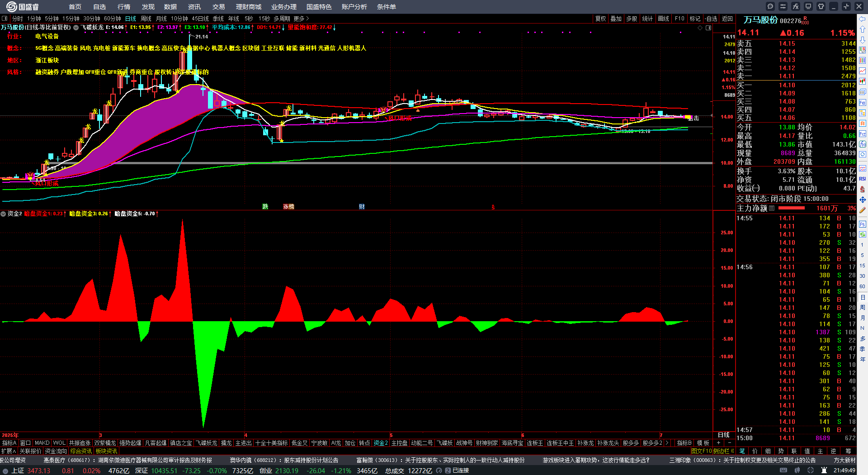Toggle the 图文F10 info button
This screenshot has width=868, height=475.
click(701, 451)
